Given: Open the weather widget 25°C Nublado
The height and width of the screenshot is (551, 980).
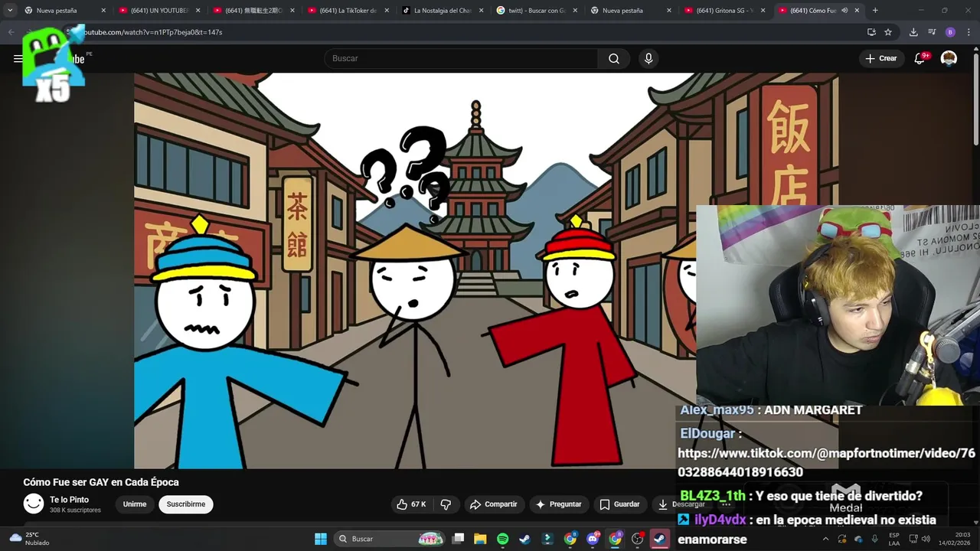Looking at the screenshot, I should 31,539.
